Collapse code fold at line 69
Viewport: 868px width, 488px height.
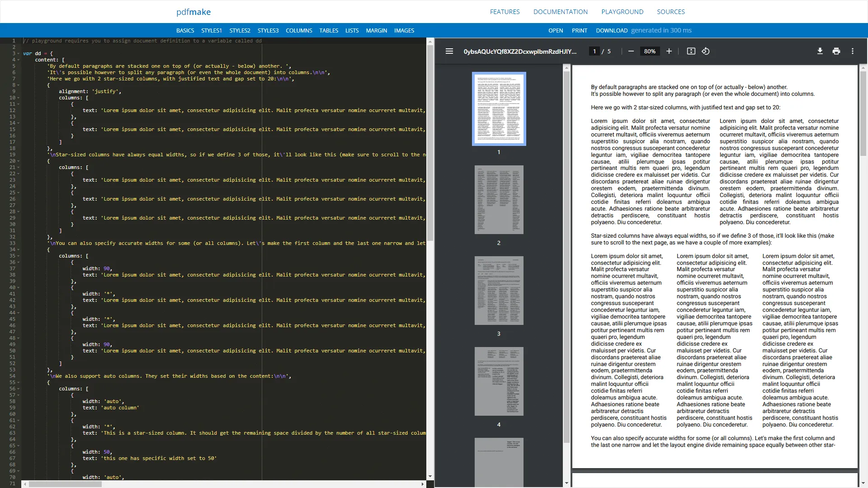click(19, 471)
